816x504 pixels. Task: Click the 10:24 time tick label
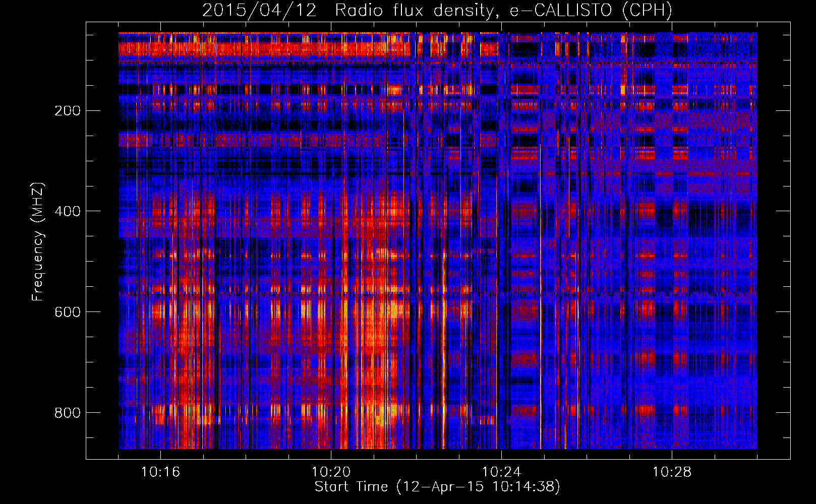click(x=501, y=472)
